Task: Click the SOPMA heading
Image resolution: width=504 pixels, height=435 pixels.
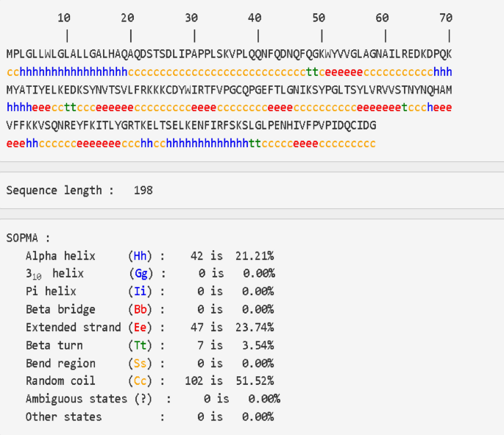Action: click(x=28, y=238)
